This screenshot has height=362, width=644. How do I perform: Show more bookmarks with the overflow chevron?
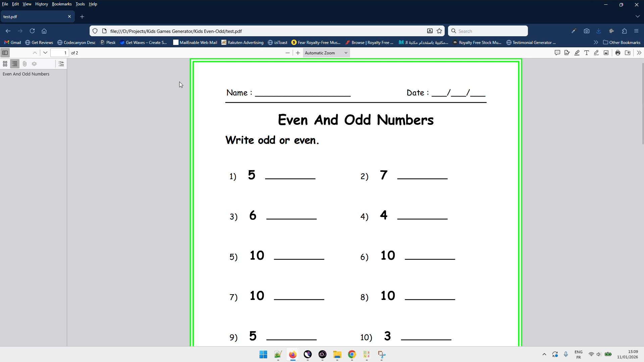click(596, 42)
